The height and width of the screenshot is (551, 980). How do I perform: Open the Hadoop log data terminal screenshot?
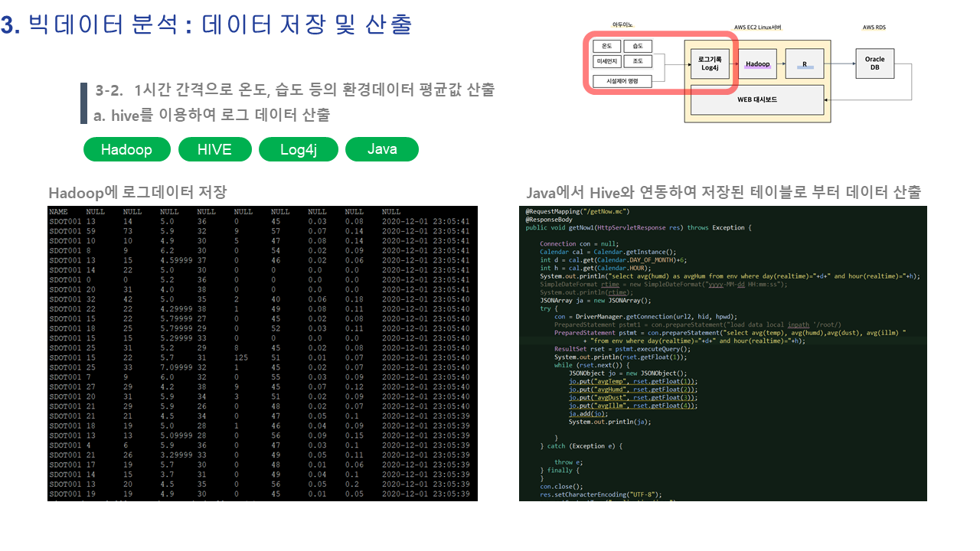[x=263, y=353]
